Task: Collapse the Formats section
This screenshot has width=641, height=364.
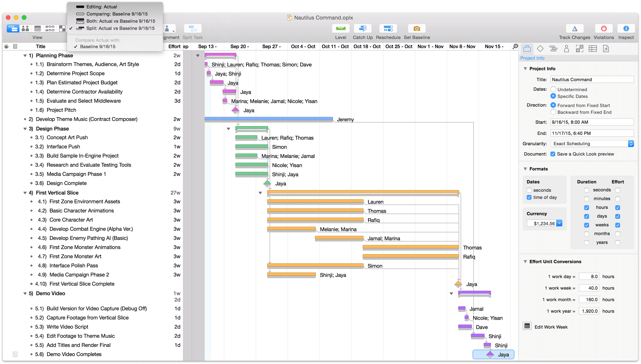Action: tap(525, 169)
